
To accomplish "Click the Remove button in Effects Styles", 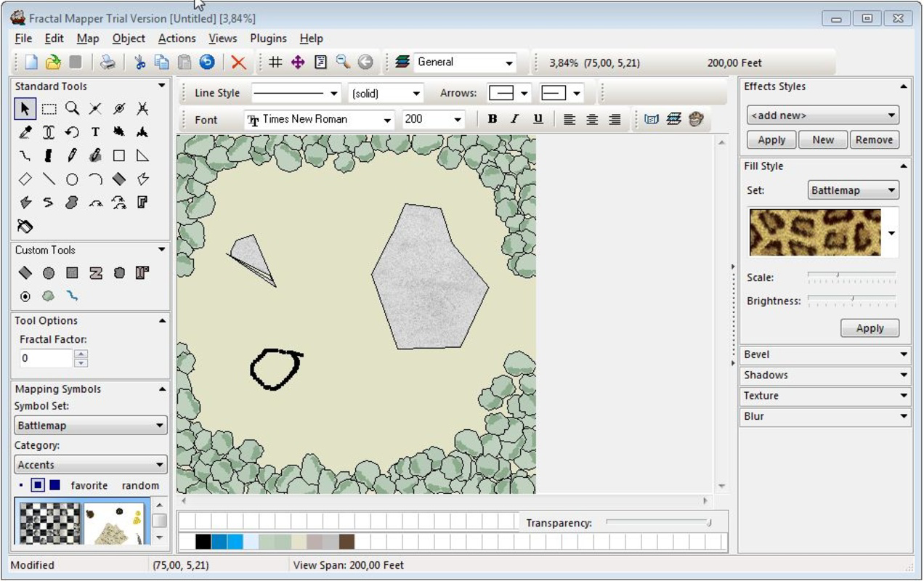I will 874,140.
